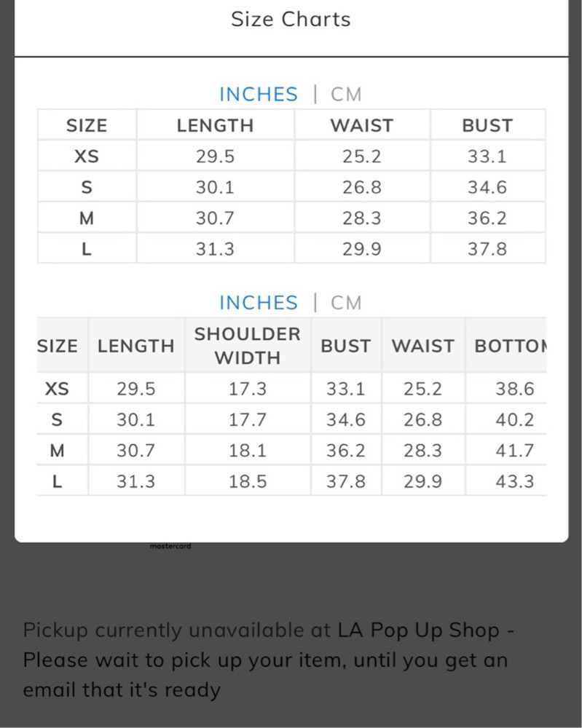The height and width of the screenshot is (728, 582).
Task: Click the dimmed area below to dismiss modal
Action: click(291, 580)
